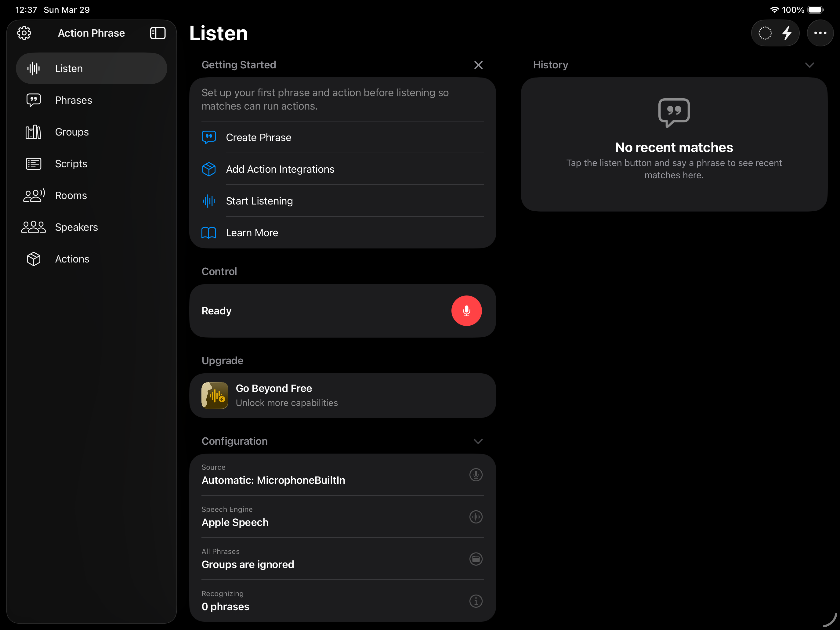Tap the red microphone listen button
The width and height of the screenshot is (840, 630).
tap(466, 311)
